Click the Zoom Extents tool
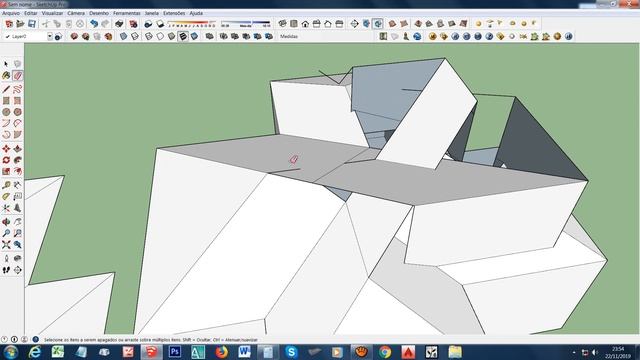This screenshot has height=360, width=640. point(6,244)
